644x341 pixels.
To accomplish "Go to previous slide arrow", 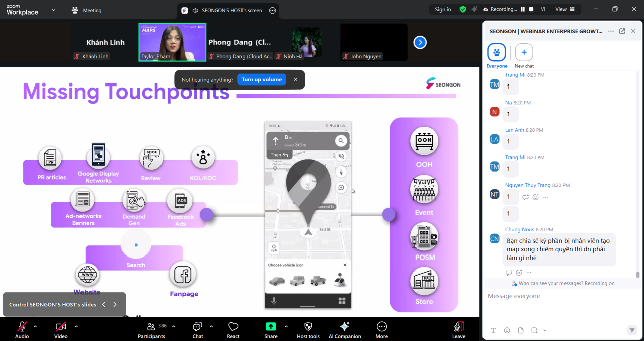I will (x=104, y=304).
